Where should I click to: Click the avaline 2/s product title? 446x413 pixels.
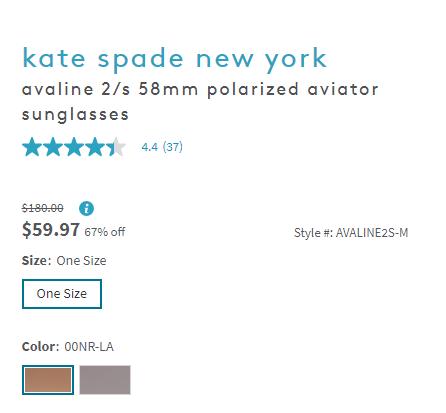pos(200,102)
